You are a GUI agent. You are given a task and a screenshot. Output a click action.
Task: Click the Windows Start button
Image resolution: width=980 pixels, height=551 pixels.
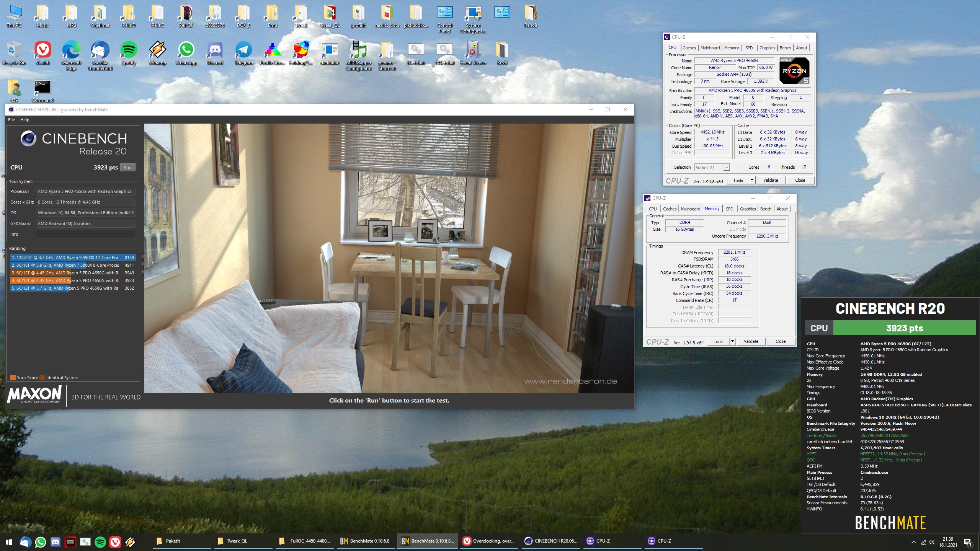click(9, 541)
